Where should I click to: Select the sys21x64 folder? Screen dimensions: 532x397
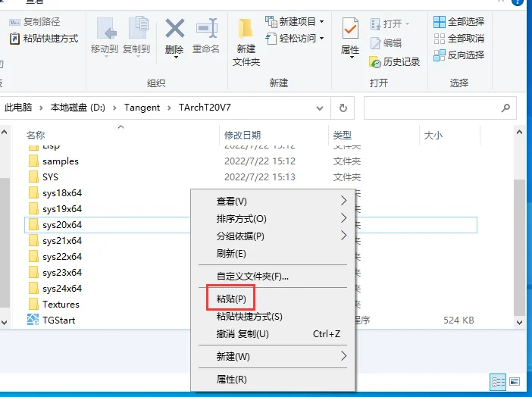pos(62,241)
